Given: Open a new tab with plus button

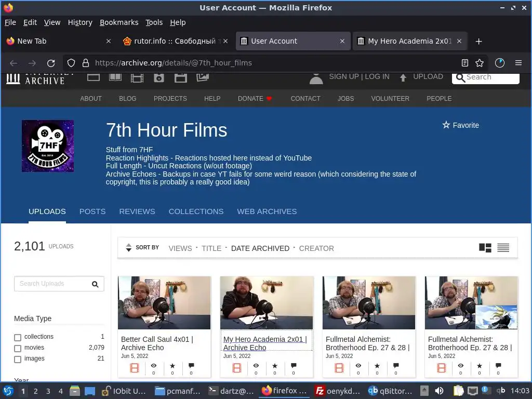Looking at the screenshot, I should pyautogui.click(x=478, y=42).
